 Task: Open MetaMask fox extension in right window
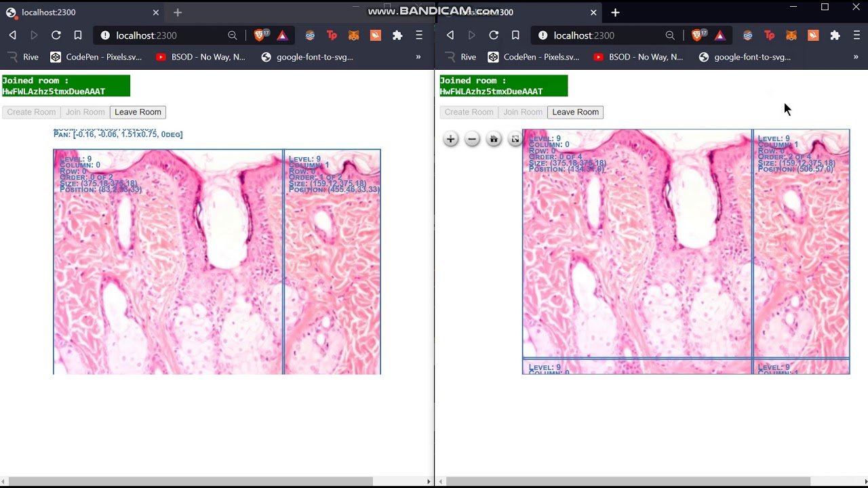(x=791, y=35)
